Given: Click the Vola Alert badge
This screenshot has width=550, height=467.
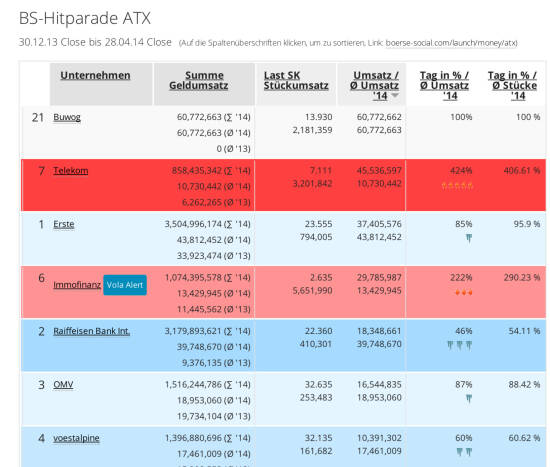Looking at the screenshot, I should click(125, 285).
